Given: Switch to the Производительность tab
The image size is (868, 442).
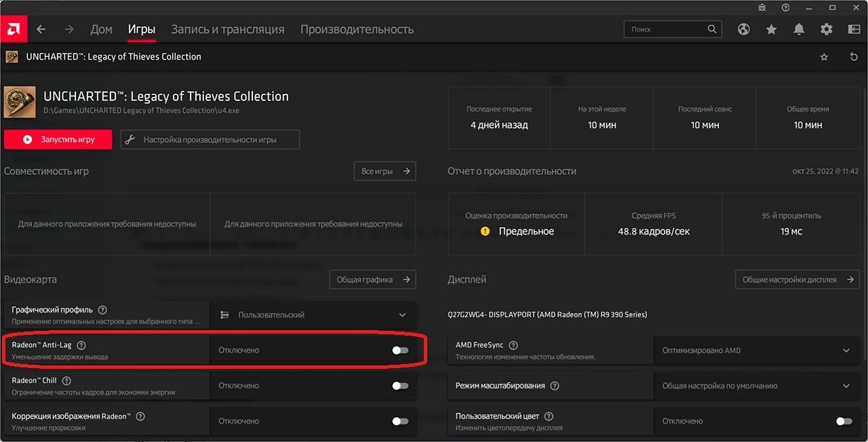Looking at the screenshot, I should 357,29.
